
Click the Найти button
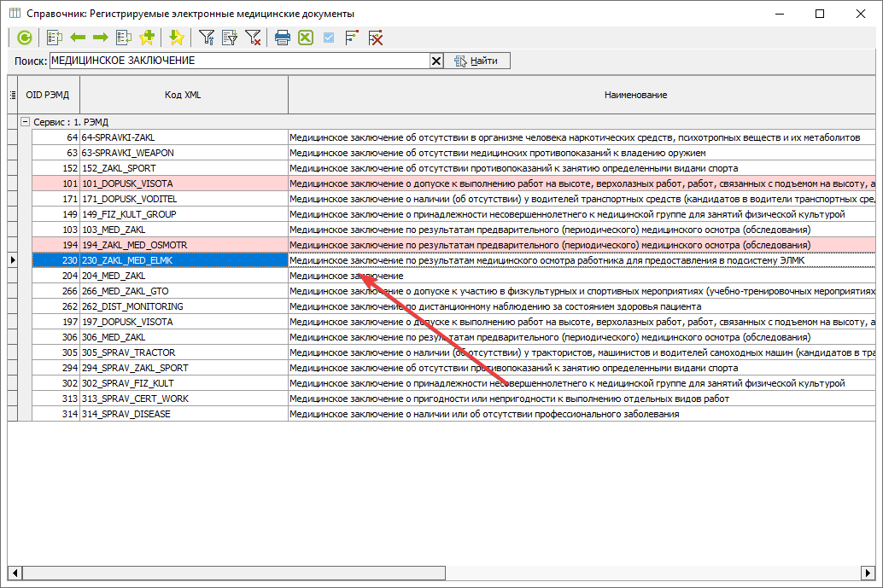[477, 61]
